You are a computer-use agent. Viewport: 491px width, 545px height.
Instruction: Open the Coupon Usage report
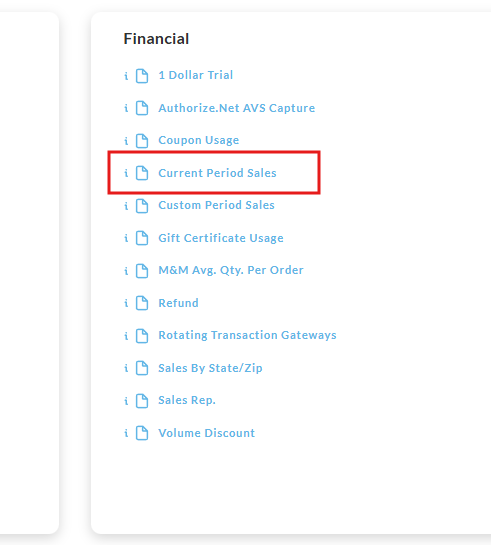click(x=199, y=140)
